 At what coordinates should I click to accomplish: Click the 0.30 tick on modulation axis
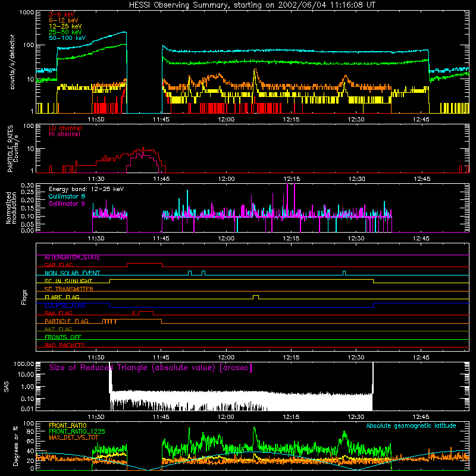click(x=27, y=186)
